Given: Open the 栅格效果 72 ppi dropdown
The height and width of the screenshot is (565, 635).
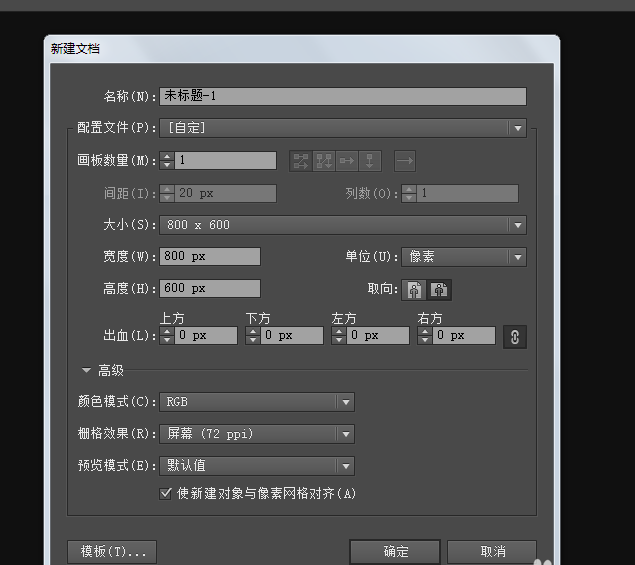Looking at the screenshot, I should pos(257,434).
